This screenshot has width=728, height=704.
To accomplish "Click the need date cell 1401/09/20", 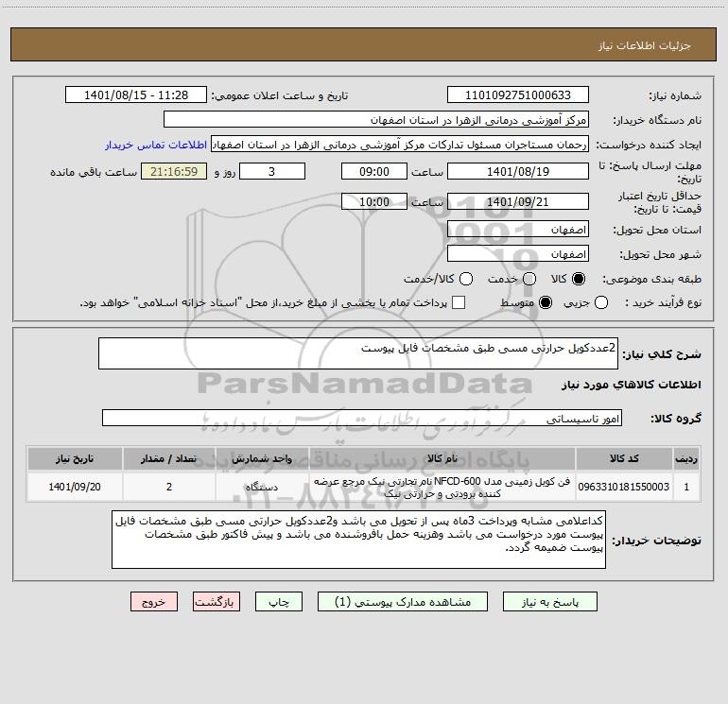I will (75, 487).
